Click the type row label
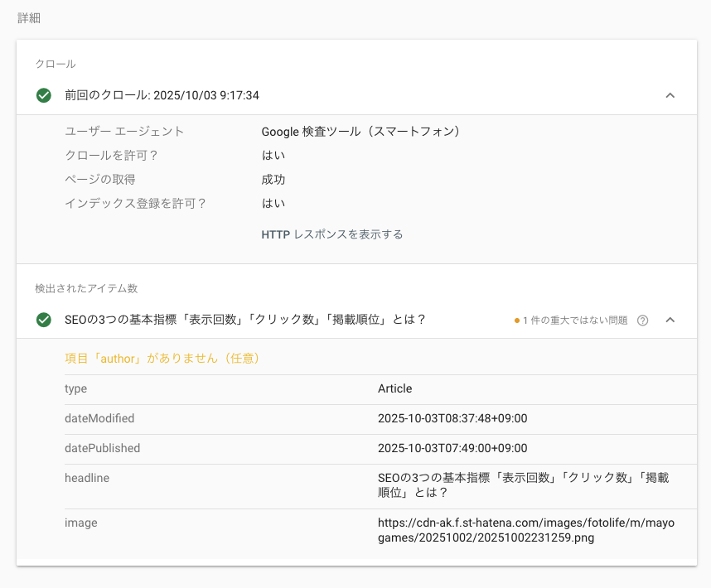The width and height of the screenshot is (711, 588). 75,388
